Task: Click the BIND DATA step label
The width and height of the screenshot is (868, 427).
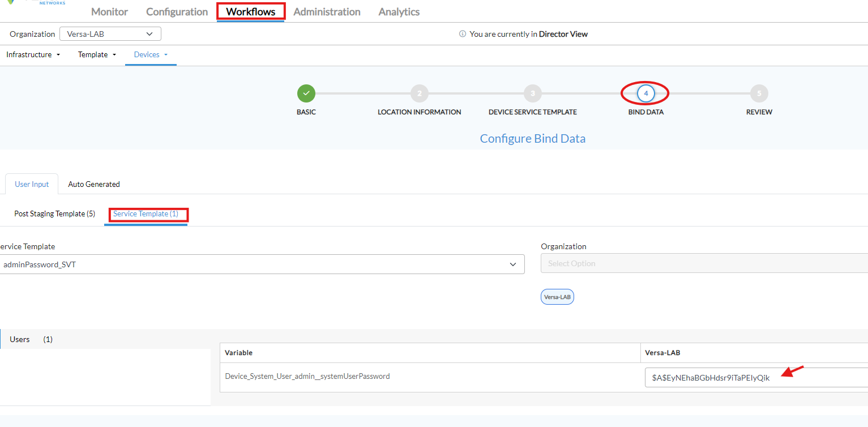Action: (646, 112)
